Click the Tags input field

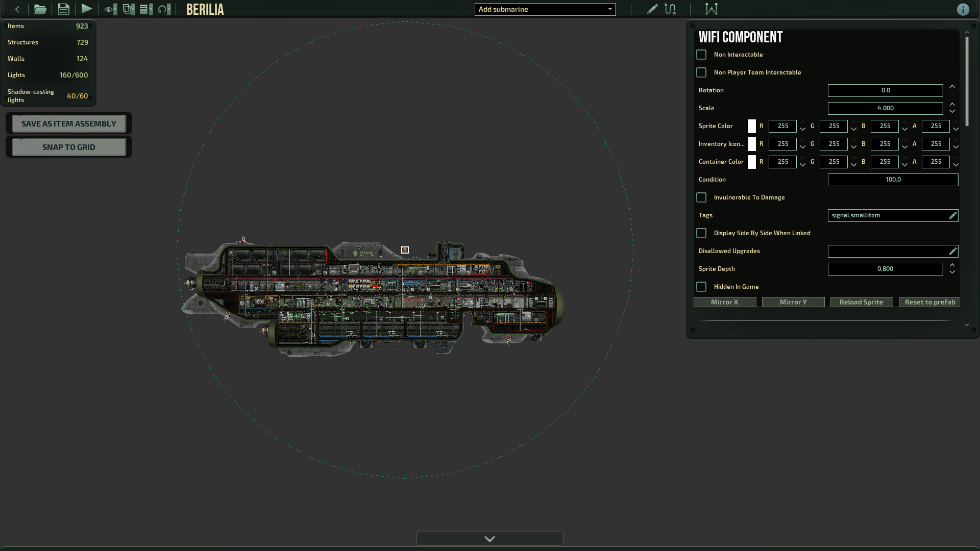click(x=888, y=215)
